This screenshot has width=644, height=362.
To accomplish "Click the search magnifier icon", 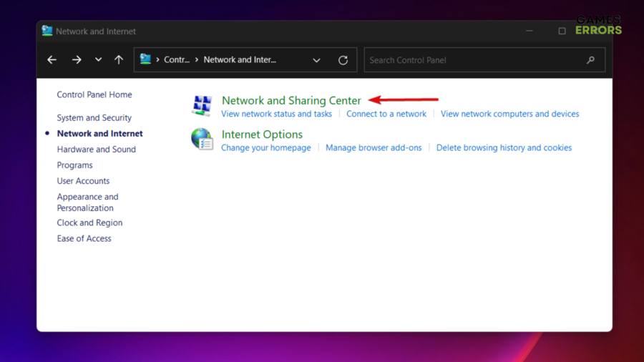I will 590,60.
